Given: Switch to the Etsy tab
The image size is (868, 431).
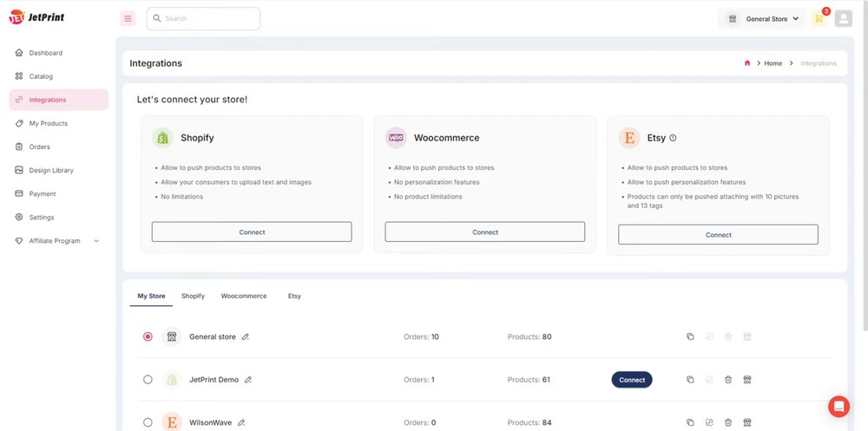Looking at the screenshot, I should 294,296.
